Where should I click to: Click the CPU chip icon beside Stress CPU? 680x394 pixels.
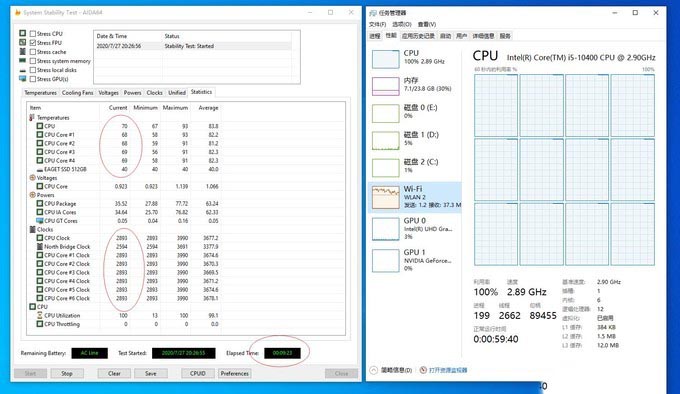23,33
